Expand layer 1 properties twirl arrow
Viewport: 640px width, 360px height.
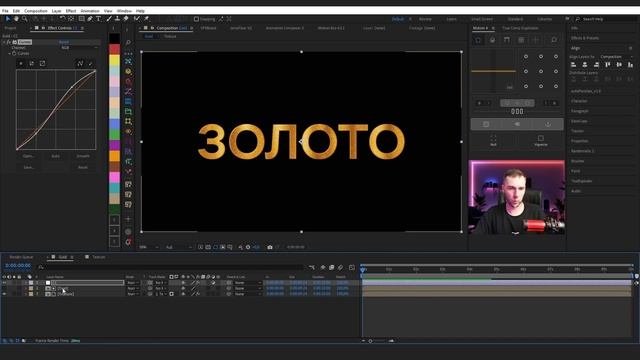tap(26, 282)
